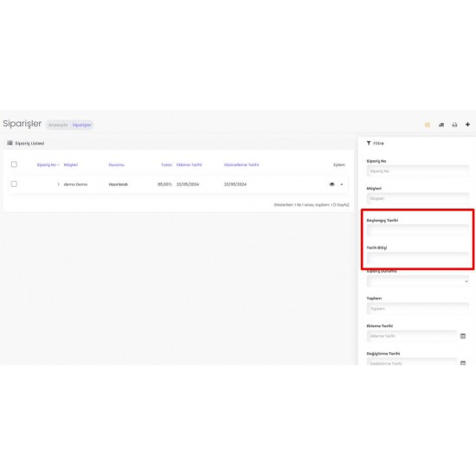Focus the Sipariş No filter field
Image resolution: width=476 pixels, height=476 pixels.
click(418, 171)
